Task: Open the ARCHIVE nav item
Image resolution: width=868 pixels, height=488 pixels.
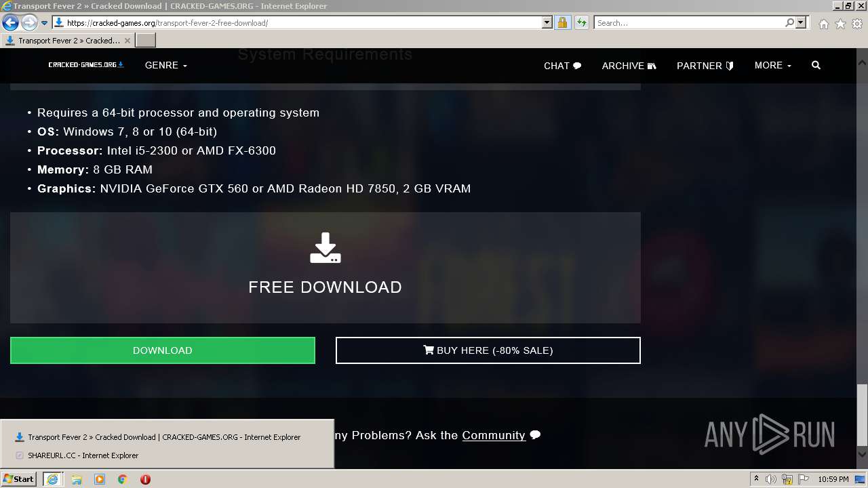Action: point(629,66)
